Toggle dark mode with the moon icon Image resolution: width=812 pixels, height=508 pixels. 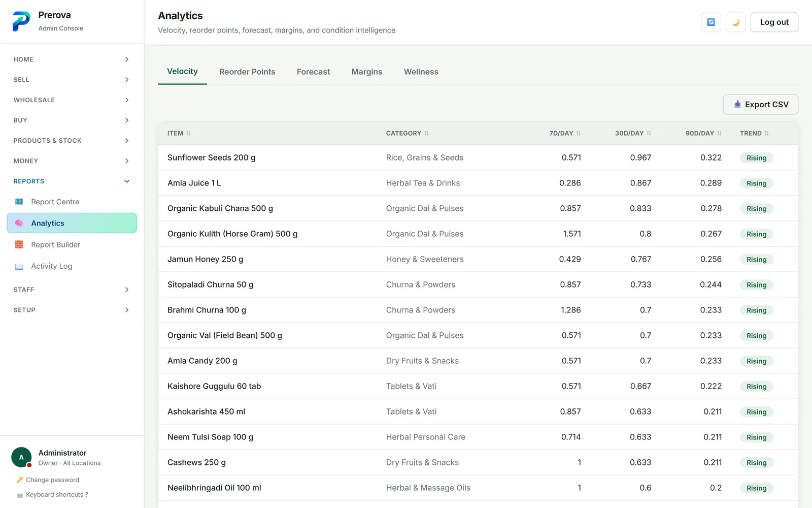(x=736, y=22)
